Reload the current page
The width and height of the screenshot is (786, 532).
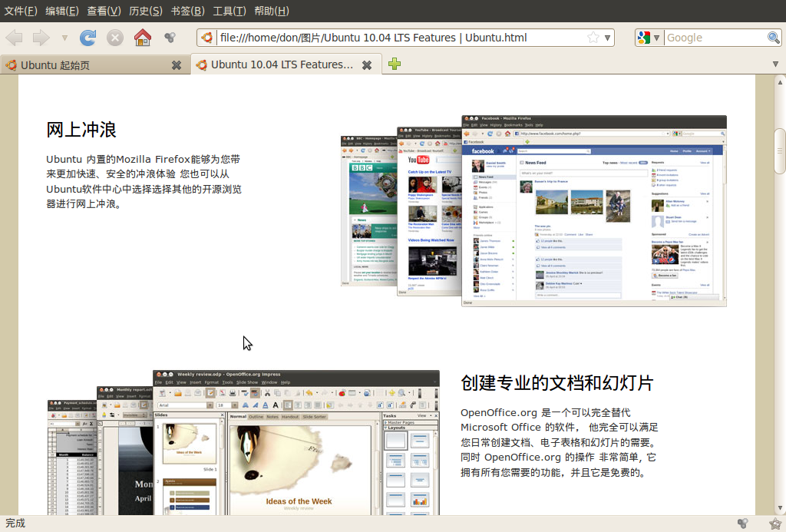(x=88, y=38)
